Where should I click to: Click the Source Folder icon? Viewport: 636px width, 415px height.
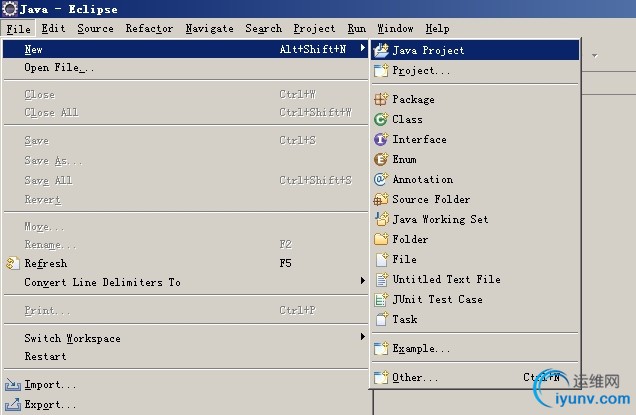click(x=381, y=199)
